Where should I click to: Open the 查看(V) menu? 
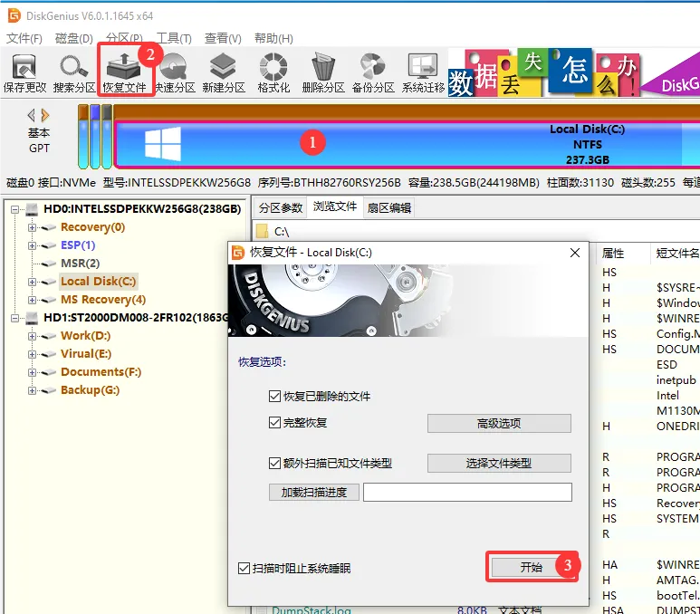tap(223, 38)
